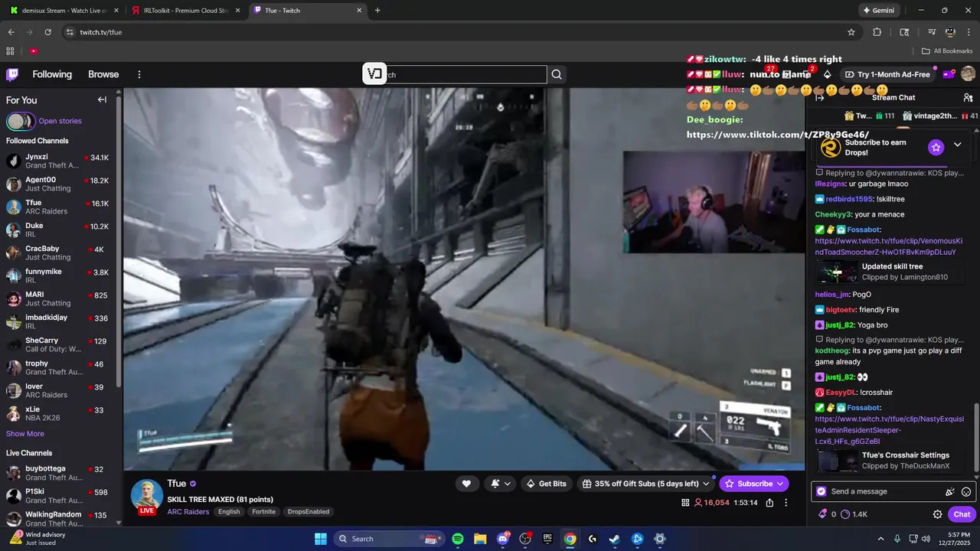The height and width of the screenshot is (551, 980).
Task: Open ARC Raiders category link
Action: 188,512
